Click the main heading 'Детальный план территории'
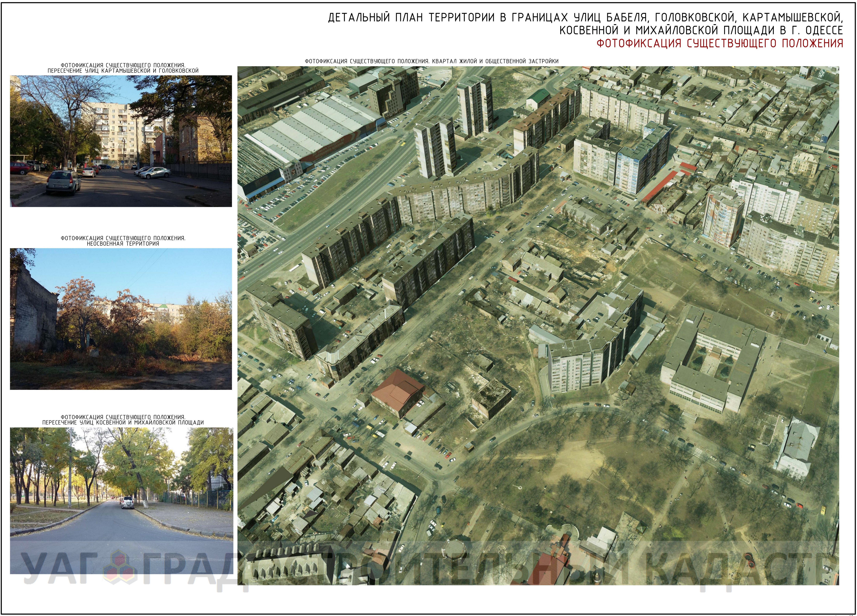Image resolution: width=857 pixels, height=616 pixels. (x=585, y=18)
